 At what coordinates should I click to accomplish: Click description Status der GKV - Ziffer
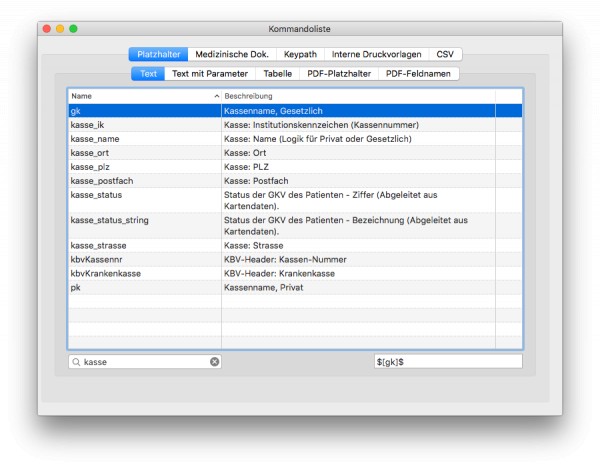pos(331,200)
